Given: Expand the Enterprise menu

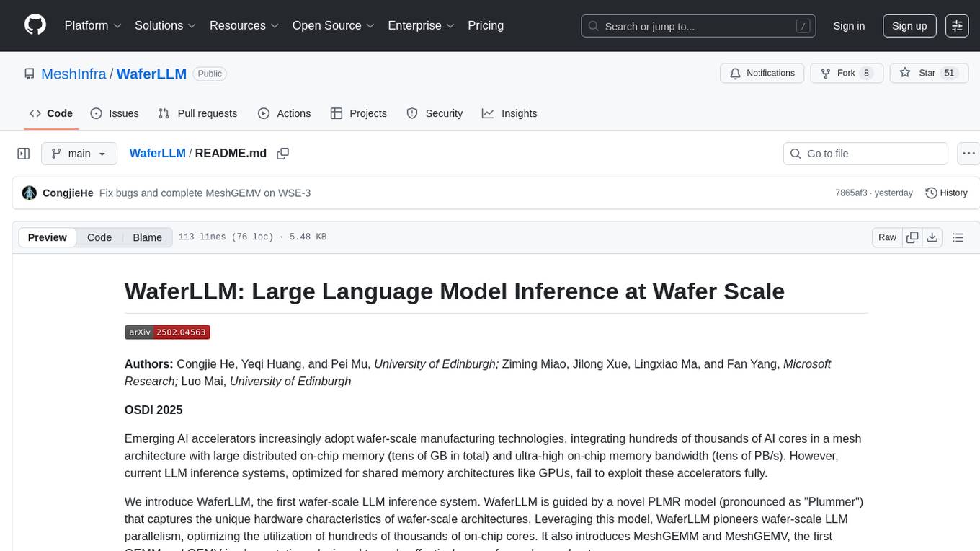Looking at the screenshot, I should click(422, 25).
